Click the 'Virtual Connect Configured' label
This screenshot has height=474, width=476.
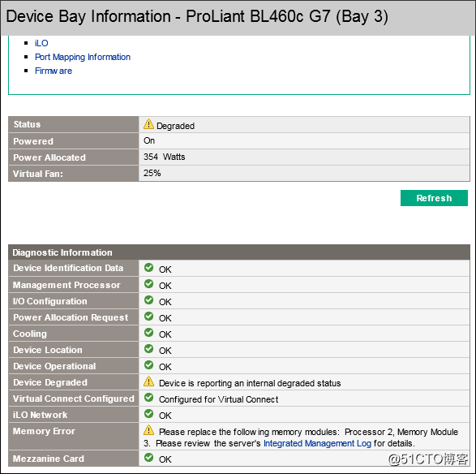tap(74, 399)
